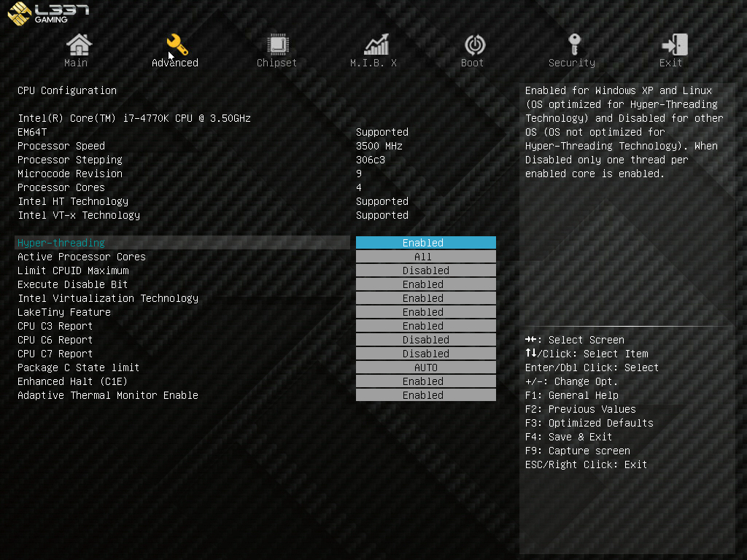Open the M.I.B. X chart icon
The image size is (747, 560).
pos(376,45)
